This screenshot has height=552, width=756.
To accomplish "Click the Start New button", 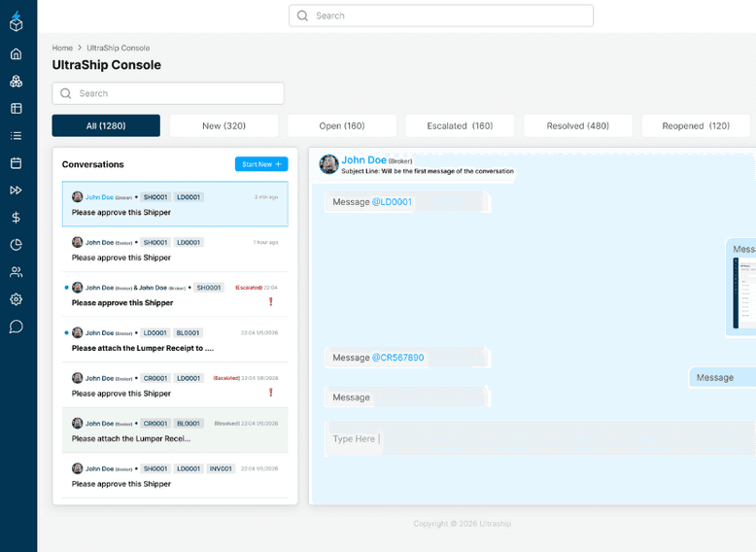I will (x=261, y=164).
